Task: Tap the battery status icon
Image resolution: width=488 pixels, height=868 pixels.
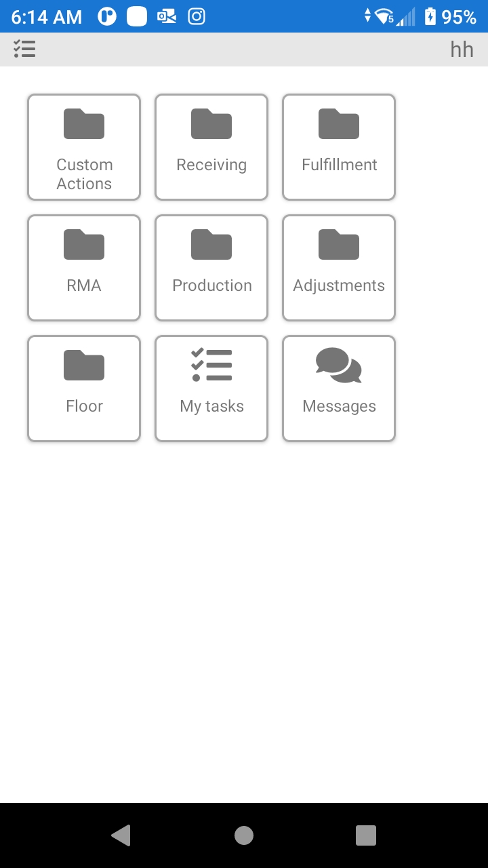Action: 430,16
